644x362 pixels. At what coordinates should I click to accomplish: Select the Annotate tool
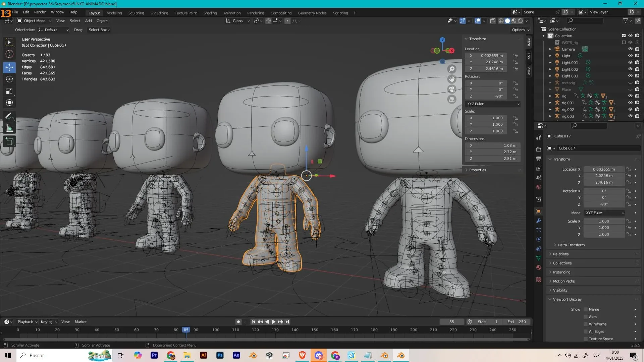(x=9, y=116)
